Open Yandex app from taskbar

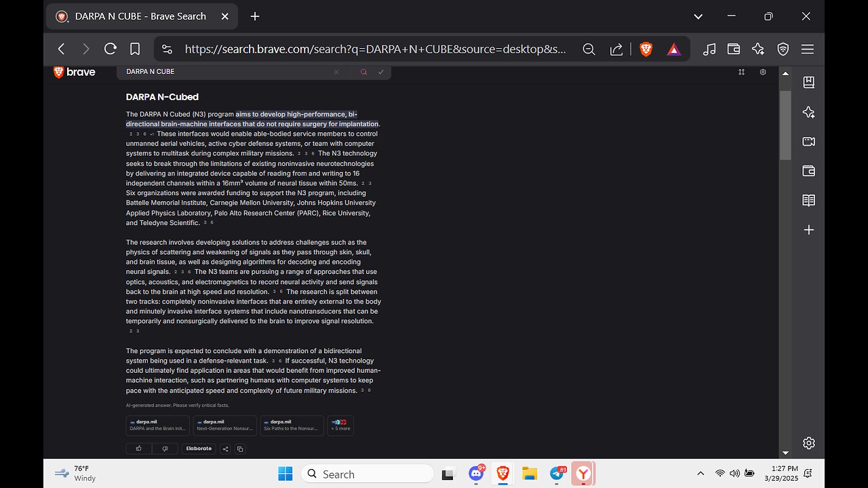pos(583,474)
